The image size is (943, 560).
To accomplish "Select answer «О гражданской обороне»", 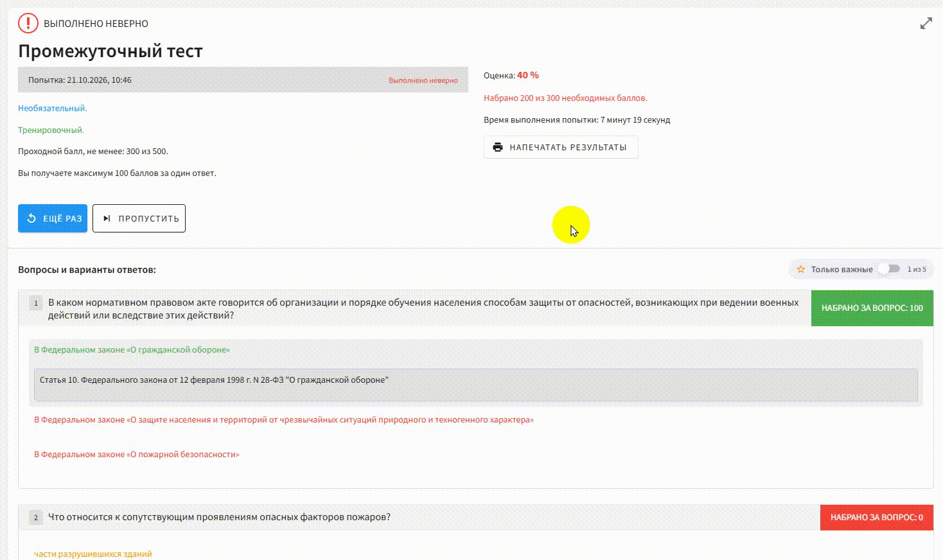I will (x=132, y=350).
